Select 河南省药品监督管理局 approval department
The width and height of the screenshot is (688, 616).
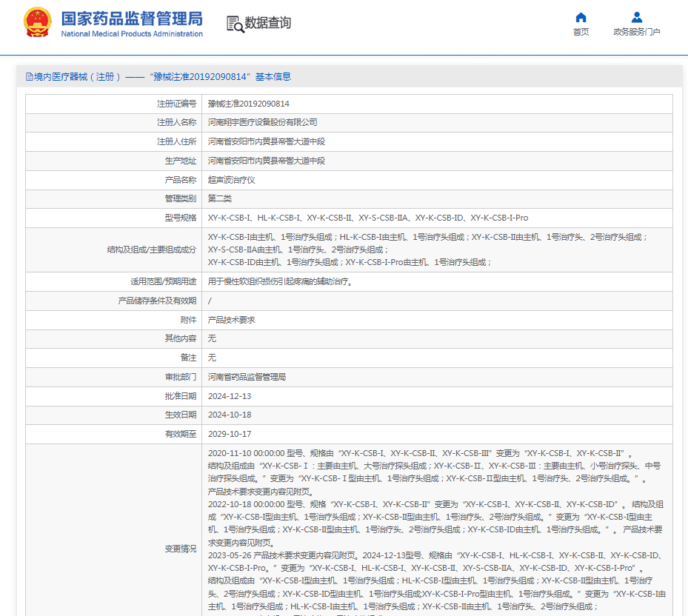pos(247,378)
